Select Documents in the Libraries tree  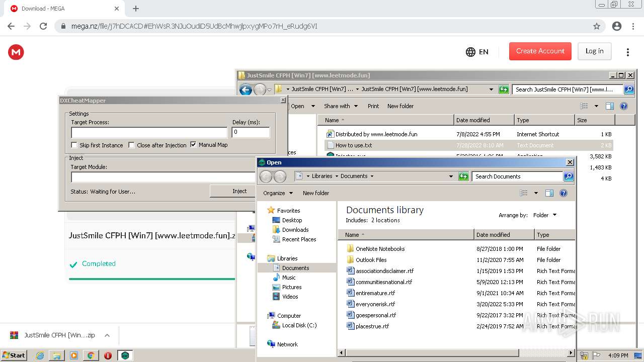297,268
